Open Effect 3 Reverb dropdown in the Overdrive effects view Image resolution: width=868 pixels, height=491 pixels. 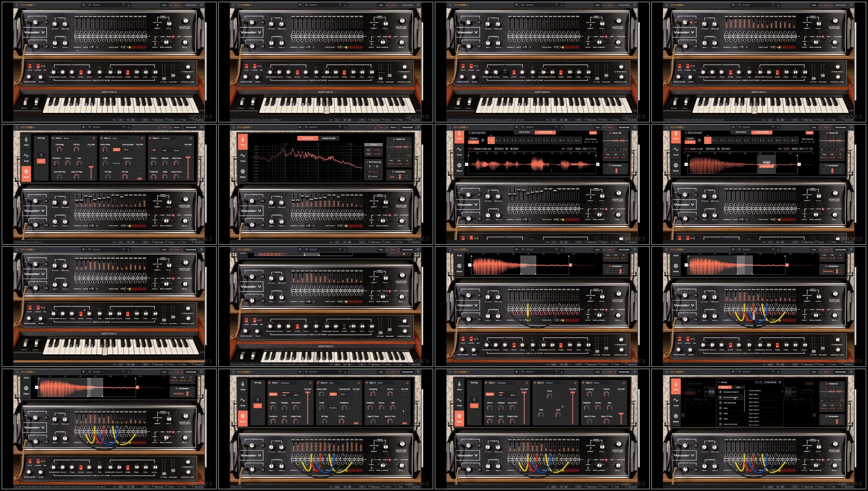pyautogui.click(x=602, y=383)
